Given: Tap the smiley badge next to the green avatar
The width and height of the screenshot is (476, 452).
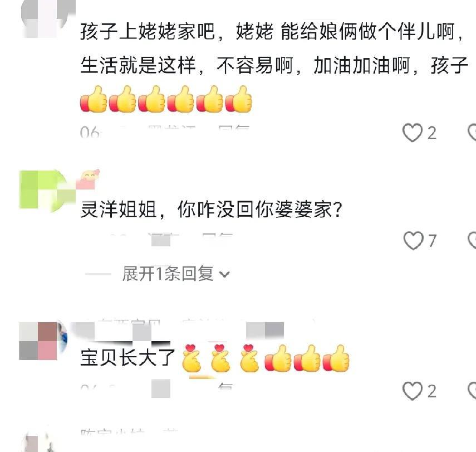Looking at the screenshot, I should coord(88,179).
